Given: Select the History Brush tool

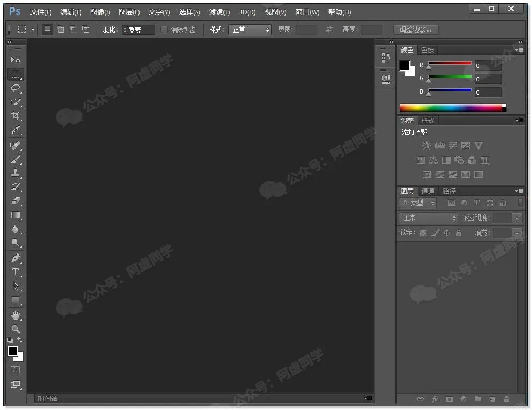Looking at the screenshot, I should (16, 187).
